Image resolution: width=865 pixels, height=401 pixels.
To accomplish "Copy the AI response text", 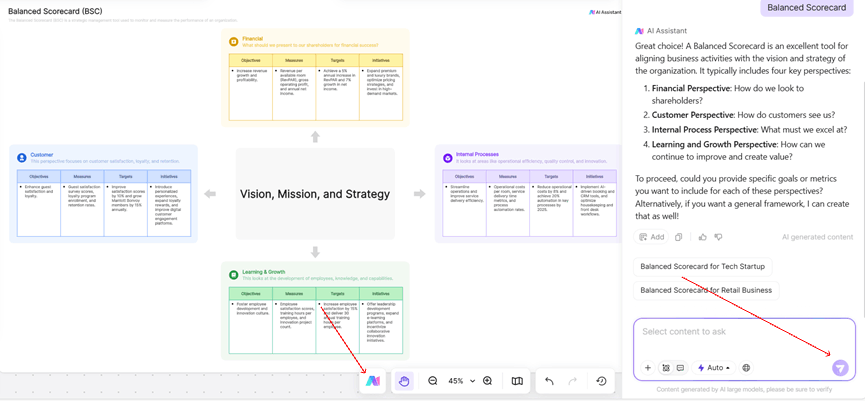I will [x=678, y=237].
